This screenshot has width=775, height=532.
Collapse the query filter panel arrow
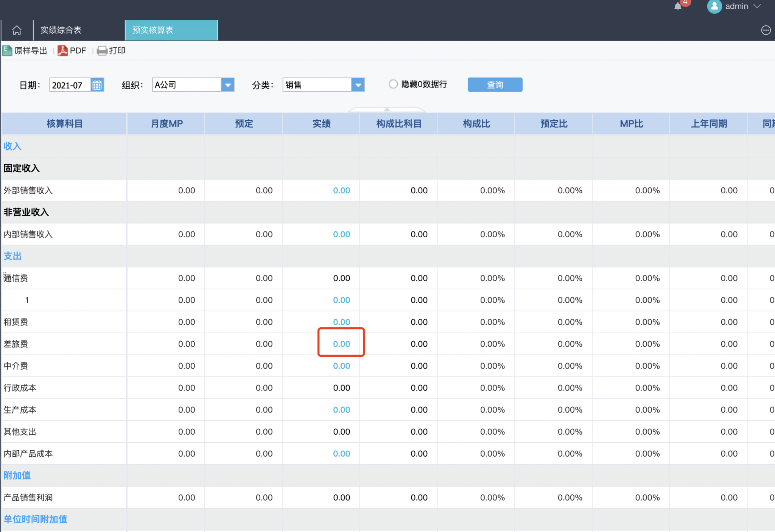coord(387,109)
